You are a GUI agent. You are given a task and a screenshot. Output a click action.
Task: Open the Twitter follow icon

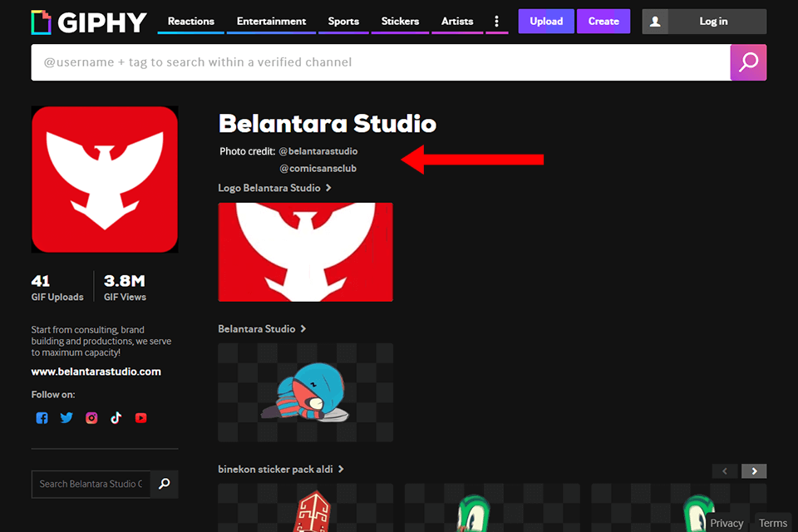66,418
